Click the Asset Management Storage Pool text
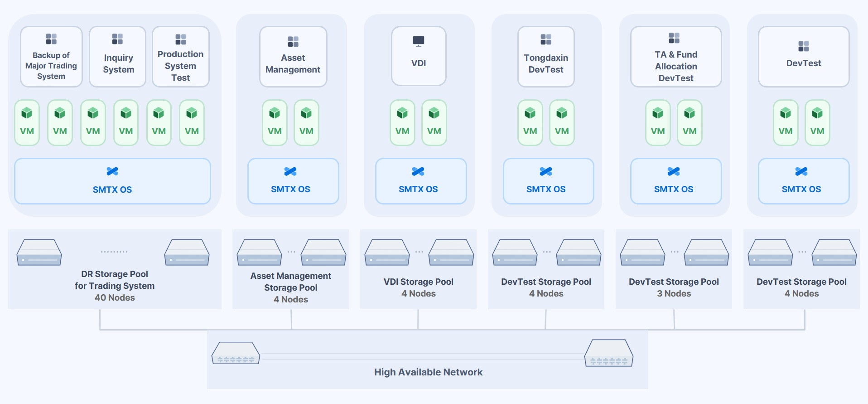868x404 pixels. point(291,282)
